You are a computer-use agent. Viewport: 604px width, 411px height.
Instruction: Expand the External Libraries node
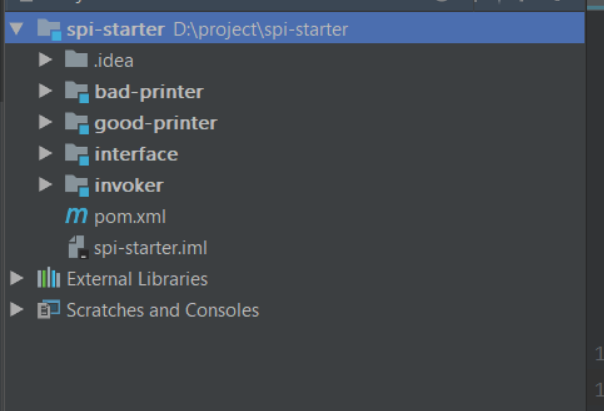click(x=16, y=279)
